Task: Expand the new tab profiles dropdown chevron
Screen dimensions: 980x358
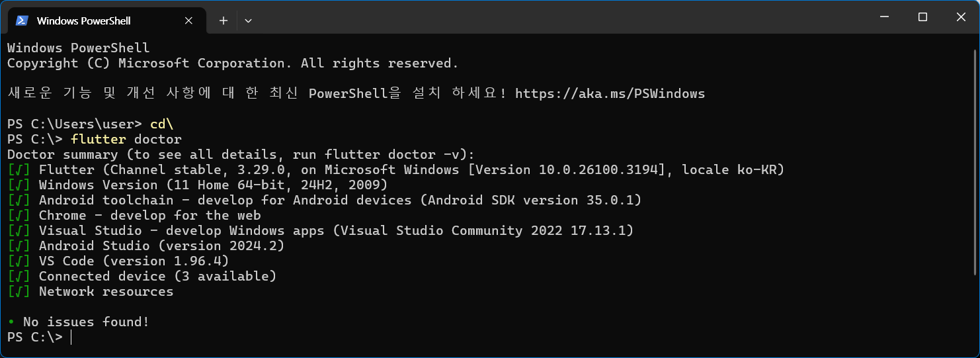Action: tap(248, 21)
